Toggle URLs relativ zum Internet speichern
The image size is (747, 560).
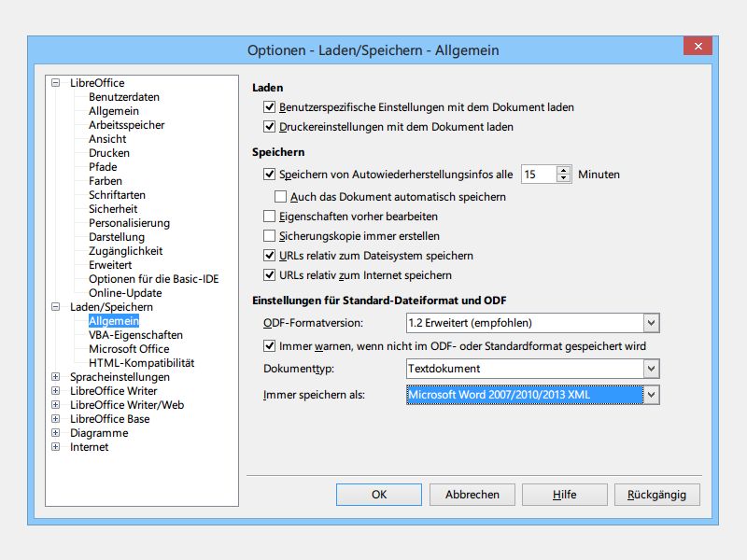coord(269,274)
